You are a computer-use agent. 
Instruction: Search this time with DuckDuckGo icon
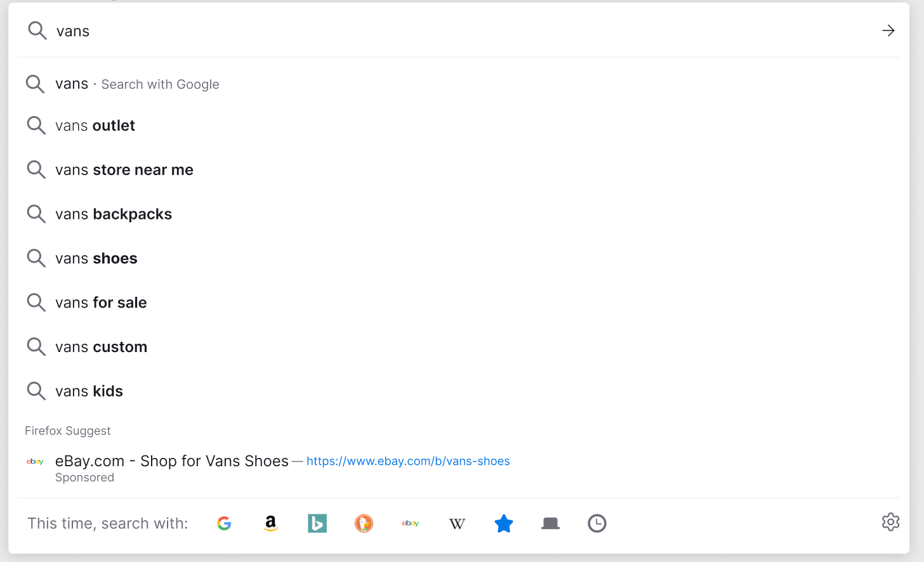(x=364, y=523)
